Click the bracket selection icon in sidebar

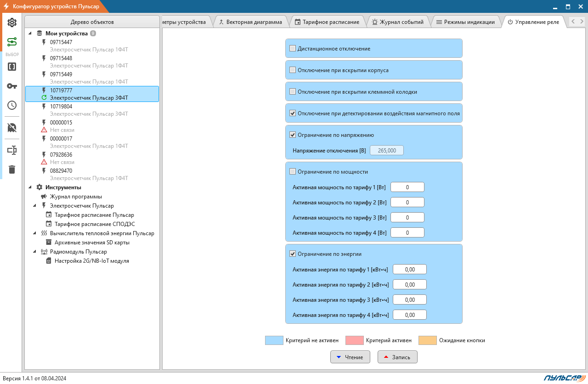[12, 67]
